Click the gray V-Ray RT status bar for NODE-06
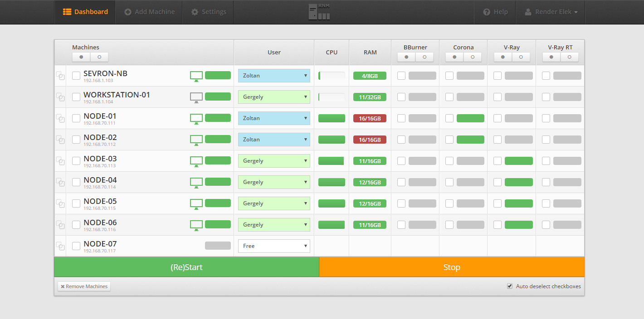 tap(567, 225)
